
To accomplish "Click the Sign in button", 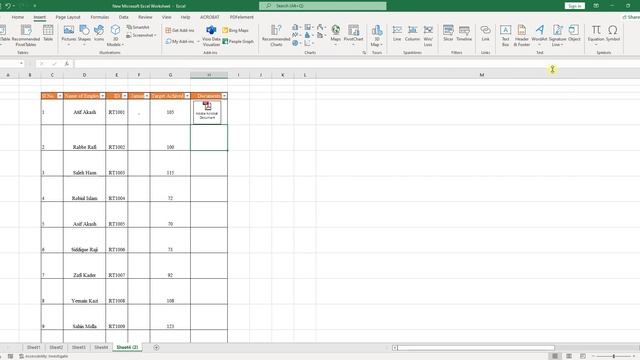I will point(575,6).
